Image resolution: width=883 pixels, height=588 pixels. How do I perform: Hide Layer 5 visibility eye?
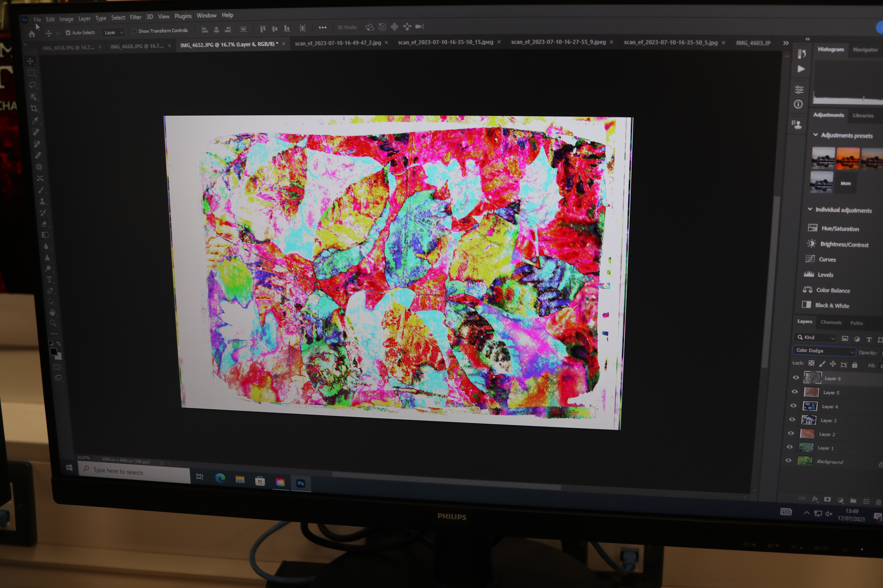[794, 391]
